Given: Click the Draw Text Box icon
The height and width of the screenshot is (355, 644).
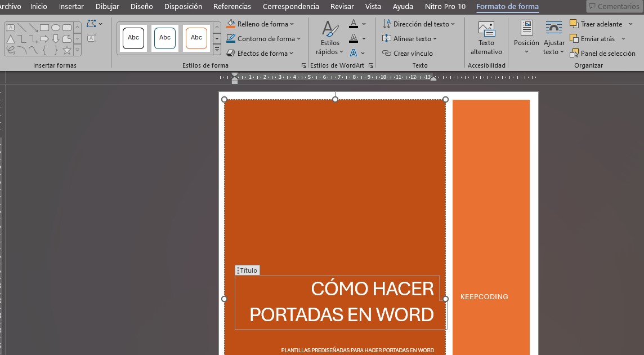Looking at the screenshot, I should coord(91,38).
